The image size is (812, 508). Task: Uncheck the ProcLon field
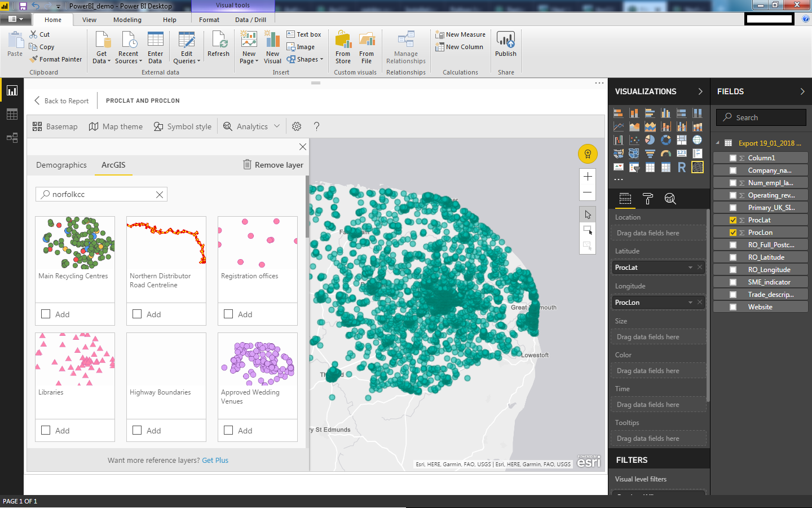pyautogui.click(x=733, y=233)
